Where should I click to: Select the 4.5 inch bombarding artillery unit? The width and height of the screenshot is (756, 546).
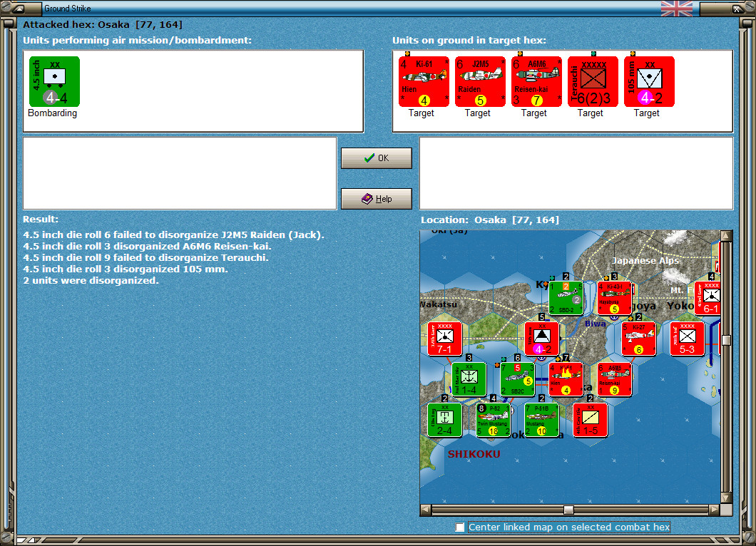pyautogui.click(x=54, y=81)
